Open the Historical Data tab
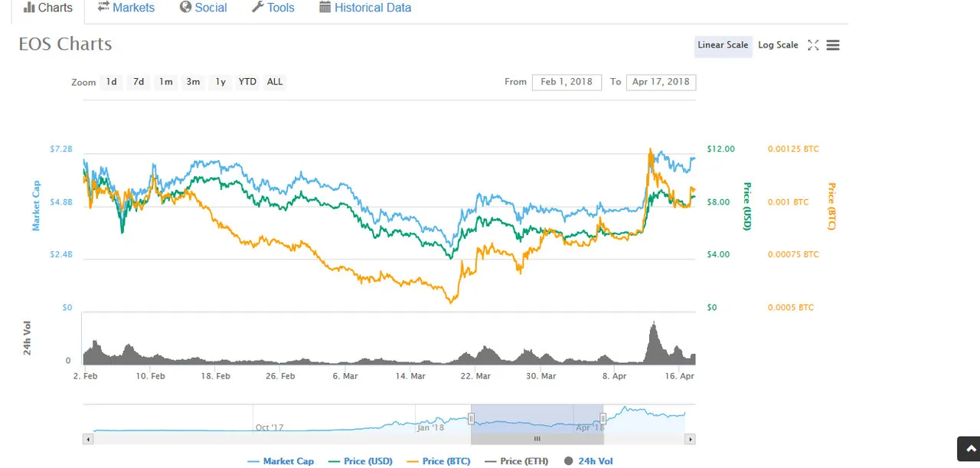Image resolution: width=980 pixels, height=468 pixels. 365,8
